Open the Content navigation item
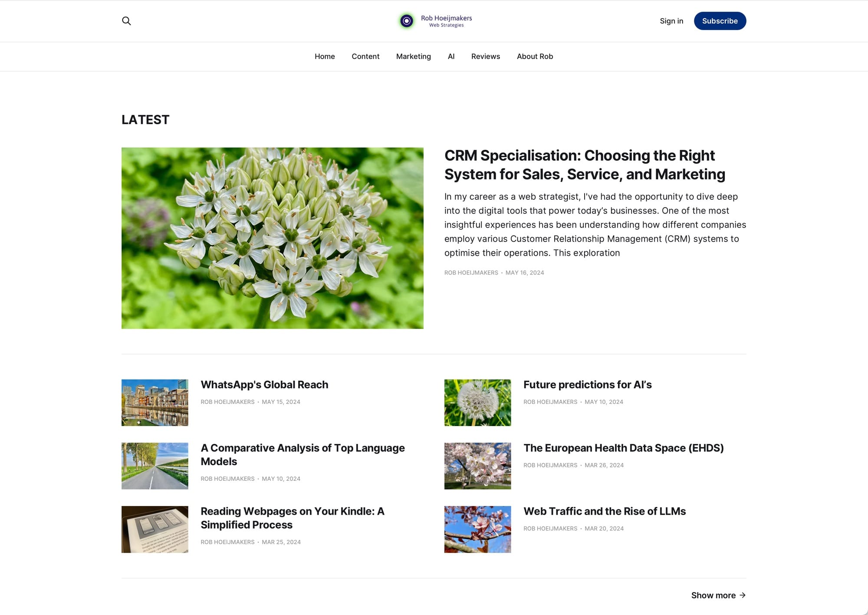This screenshot has width=868, height=615. coord(365,56)
